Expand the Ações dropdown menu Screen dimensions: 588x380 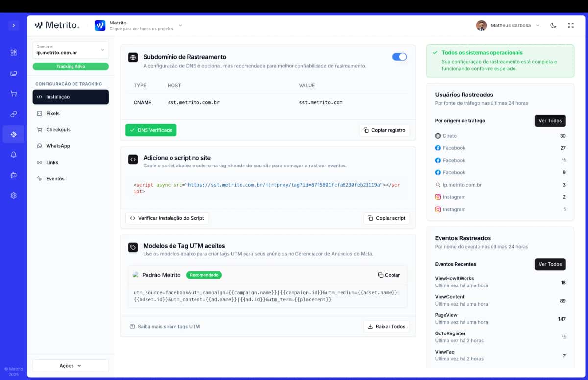pyautogui.click(x=71, y=365)
